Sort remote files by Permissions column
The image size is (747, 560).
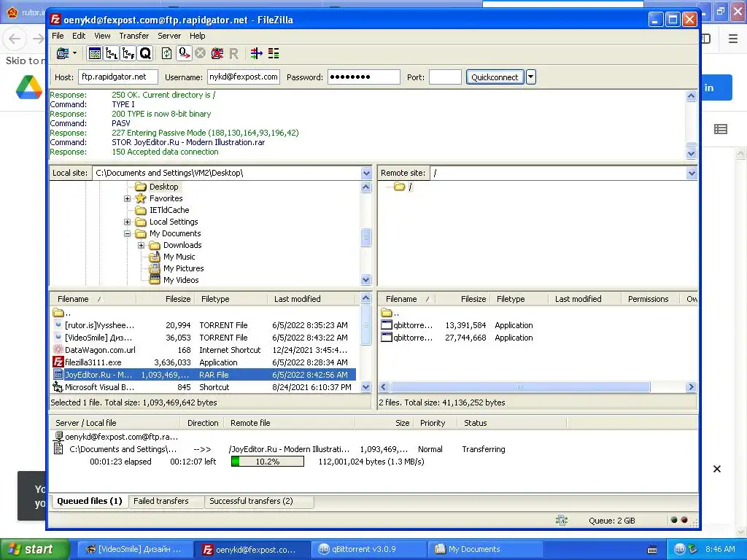[651, 299]
